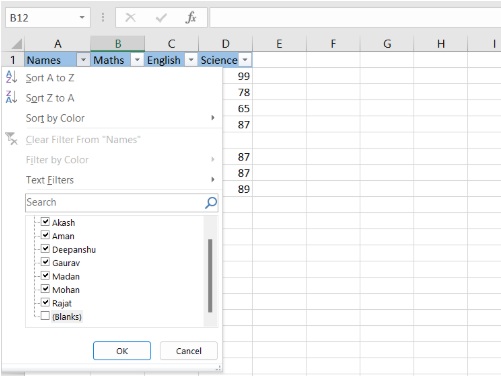The width and height of the screenshot is (501, 376).
Task: Select column B header
Action: tap(118, 44)
